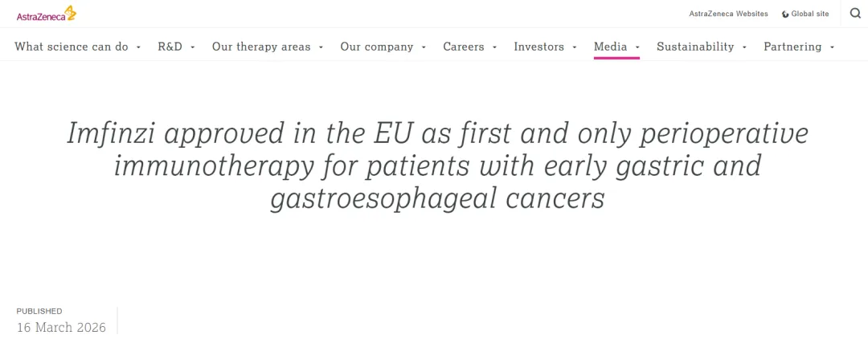Select the Media menu item
This screenshot has width=868, height=343.
click(611, 47)
